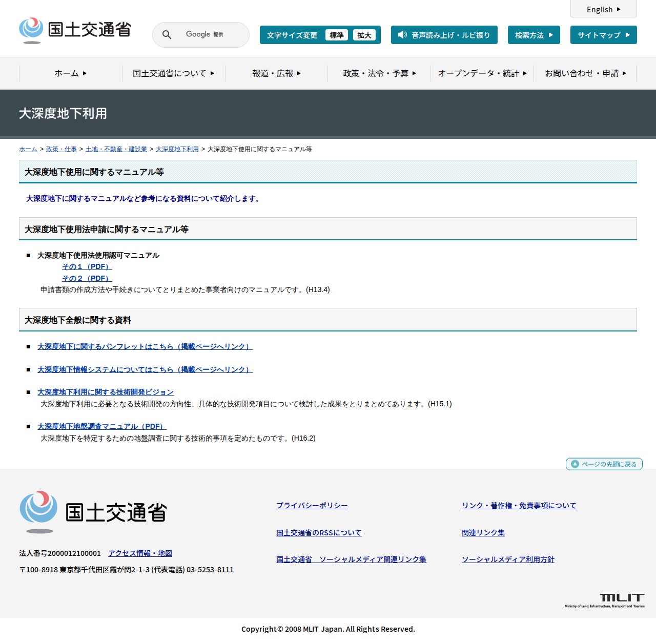656x644 pixels.
Task: Select the magnifying glass search icon
Action: point(166,34)
